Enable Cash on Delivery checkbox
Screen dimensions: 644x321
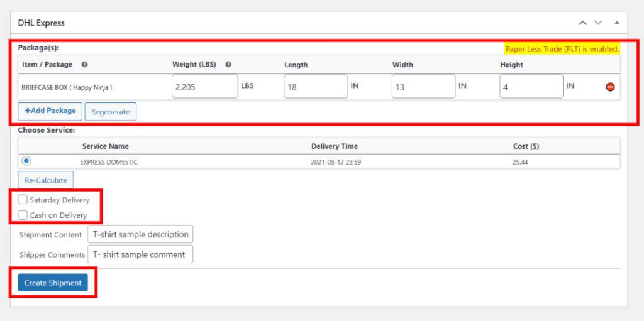(23, 215)
